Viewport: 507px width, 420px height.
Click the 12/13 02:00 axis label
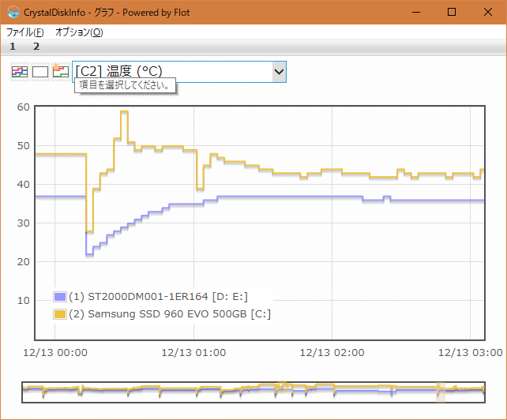pyautogui.click(x=332, y=352)
